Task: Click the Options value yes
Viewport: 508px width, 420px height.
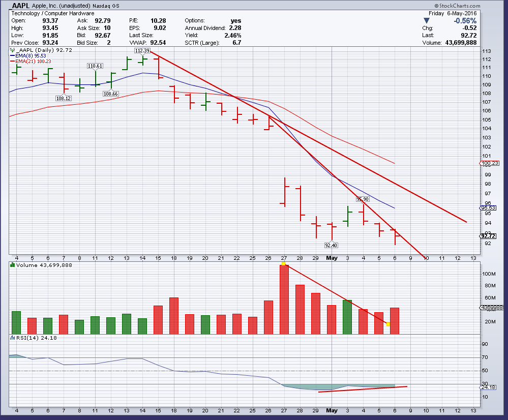Action: 236,20
